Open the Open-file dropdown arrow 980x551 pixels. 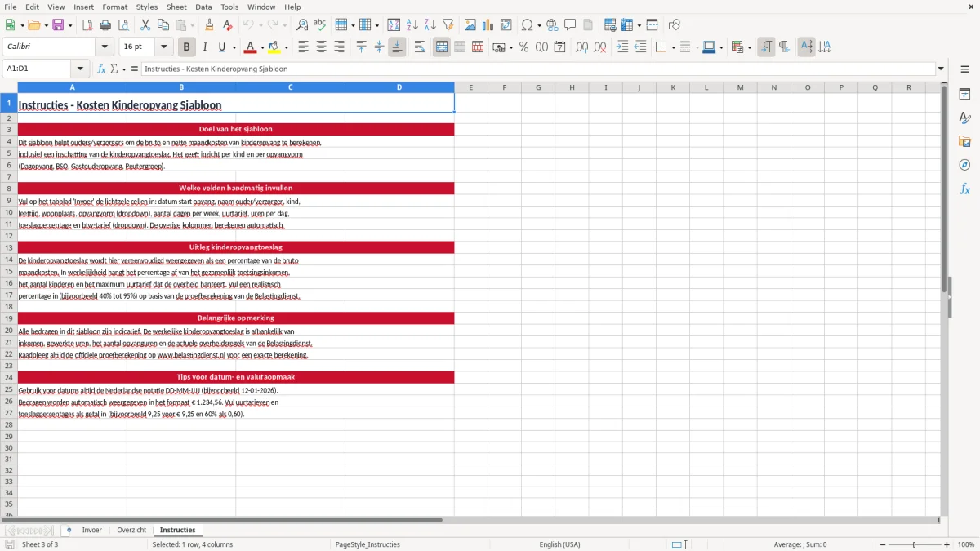click(45, 25)
